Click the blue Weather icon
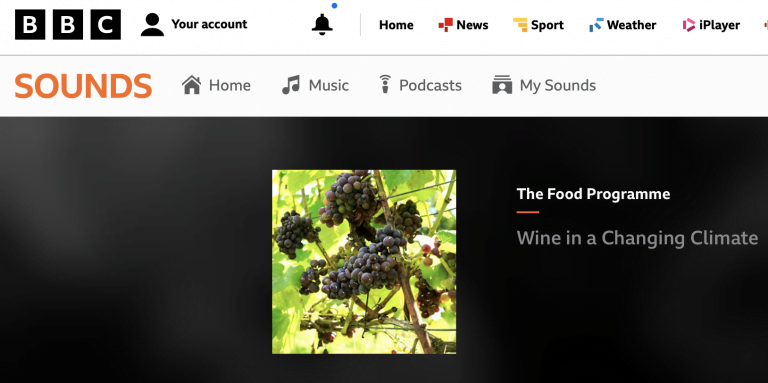The image size is (768, 383). (x=596, y=24)
